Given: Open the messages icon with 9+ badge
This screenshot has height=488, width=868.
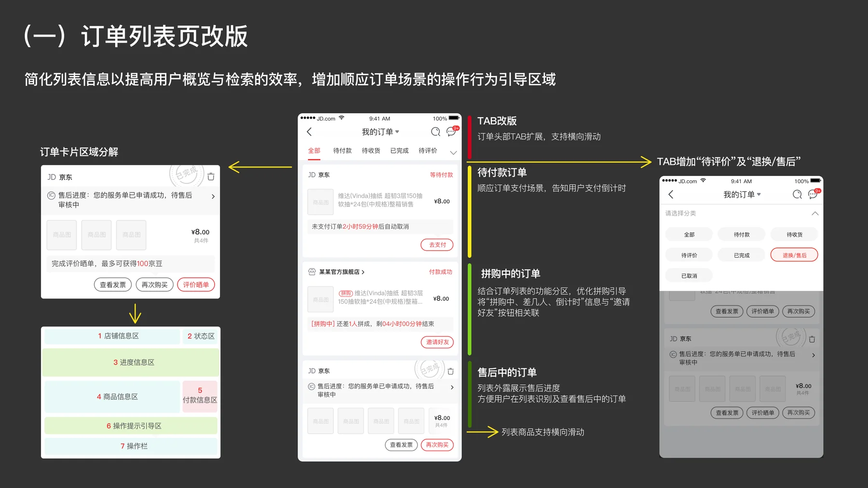Looking at the screenshot, I should [x=451, y=132].
